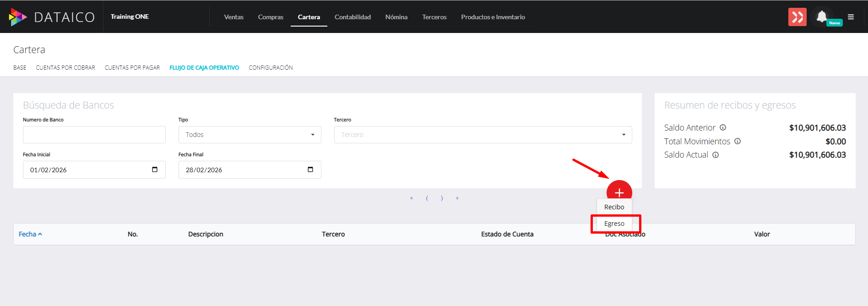Jump to the last page arrow
Screen dimensions: 868x306
click(457, 198)
